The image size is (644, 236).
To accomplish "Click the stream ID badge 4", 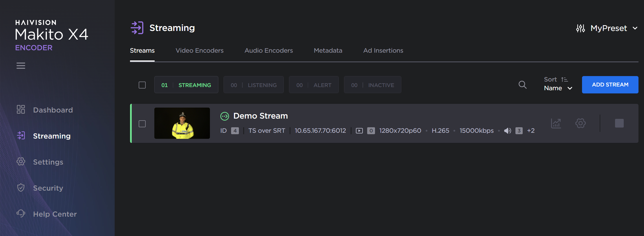I will 235,131.
